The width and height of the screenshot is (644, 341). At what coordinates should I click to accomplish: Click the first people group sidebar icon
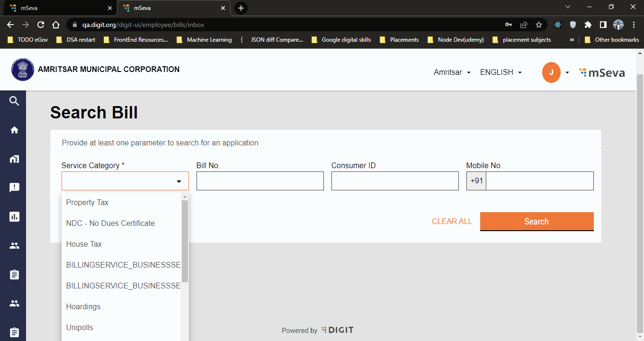click(x=14, y=246)
